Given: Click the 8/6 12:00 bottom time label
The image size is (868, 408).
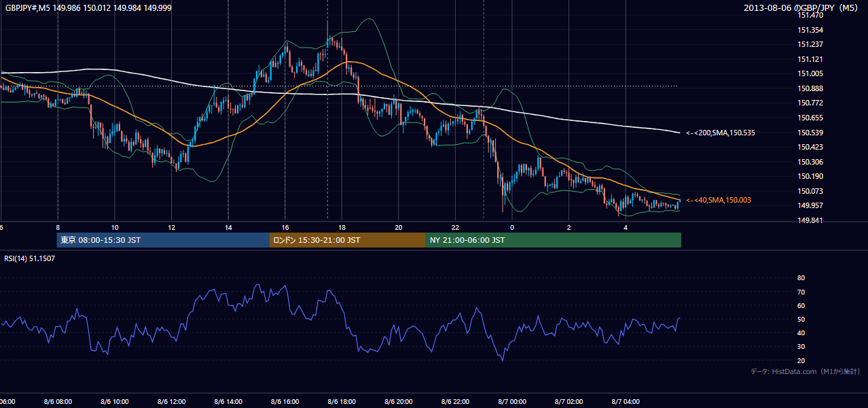Looking at the screenshot, I should tap(172, 402).
